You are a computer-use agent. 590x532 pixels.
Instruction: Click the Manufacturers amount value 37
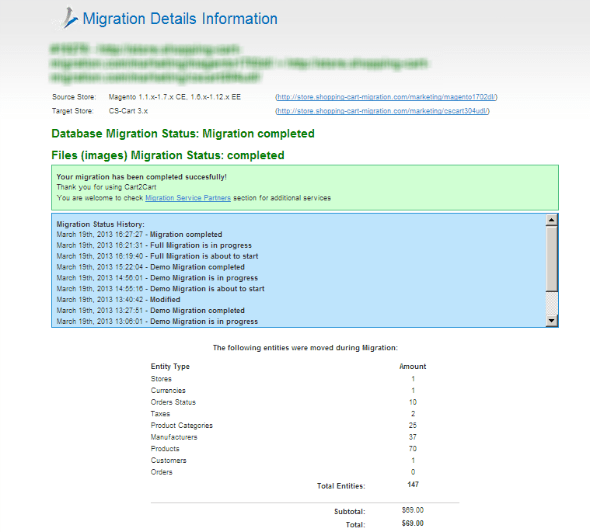click(413, 437)
